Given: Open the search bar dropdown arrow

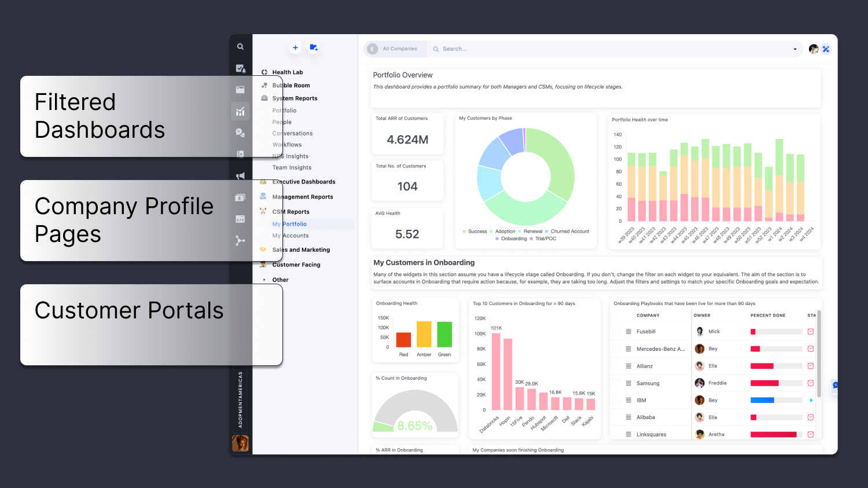Looking at the screenshot, I should pyautogui.click(x=795, y=49).
